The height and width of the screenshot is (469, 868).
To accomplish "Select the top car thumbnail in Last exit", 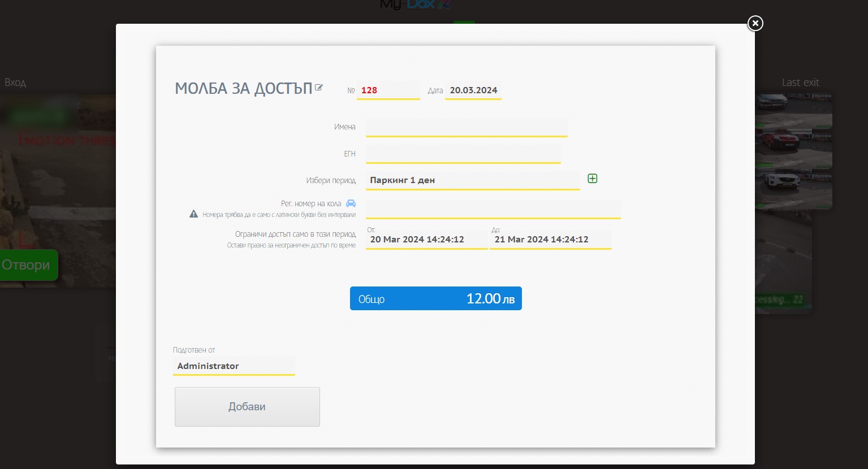I will pyautogui.click(x=793, y=110).
